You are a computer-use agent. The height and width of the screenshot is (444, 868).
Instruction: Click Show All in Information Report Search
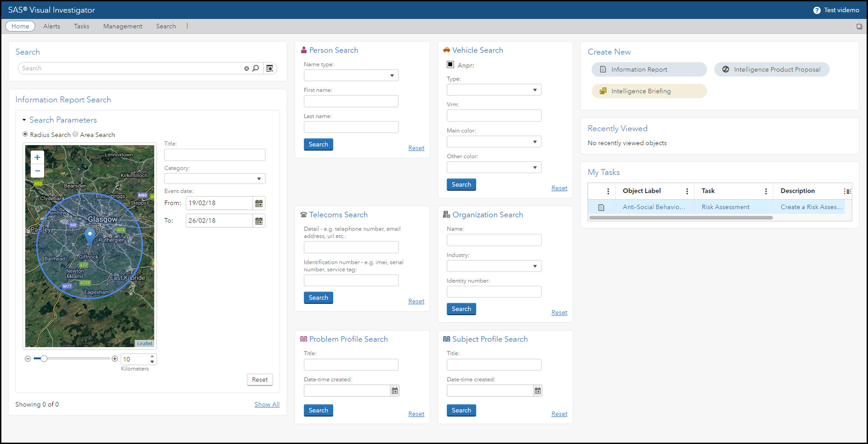[267, 404]
